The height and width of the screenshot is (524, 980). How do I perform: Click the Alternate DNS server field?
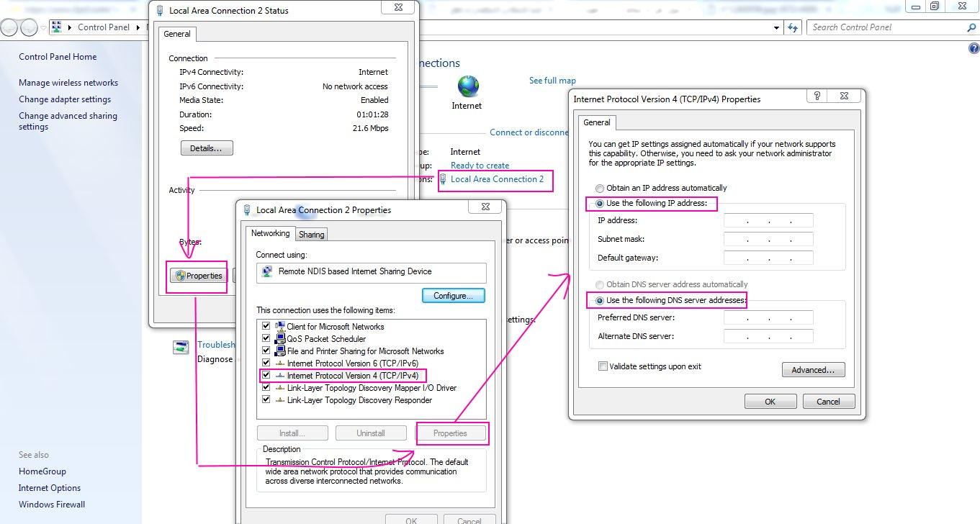[x=768, y=336]
